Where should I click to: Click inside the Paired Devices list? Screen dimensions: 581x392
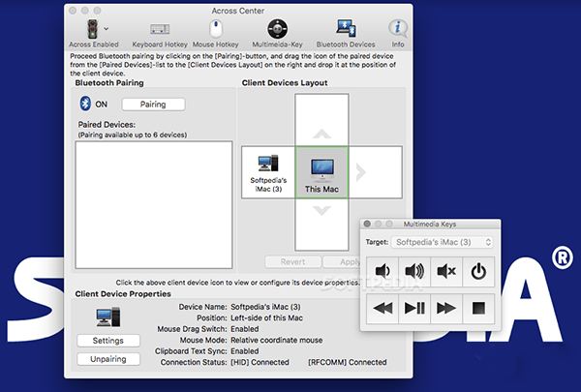coord(154,204)
